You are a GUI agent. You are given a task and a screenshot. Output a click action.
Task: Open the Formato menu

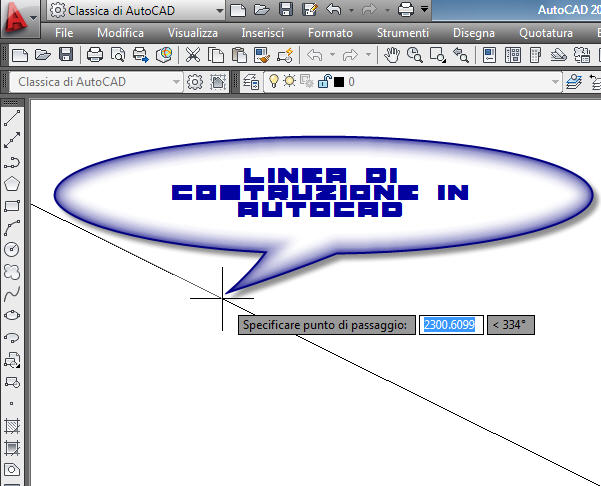click(330, 33)
